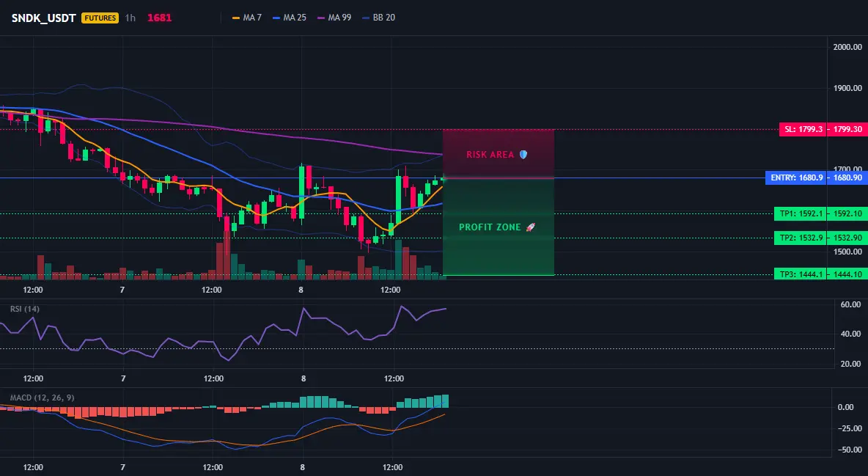Click the current price 1681
The height and width of the screenshot is (476, 868).
point(159,18)
